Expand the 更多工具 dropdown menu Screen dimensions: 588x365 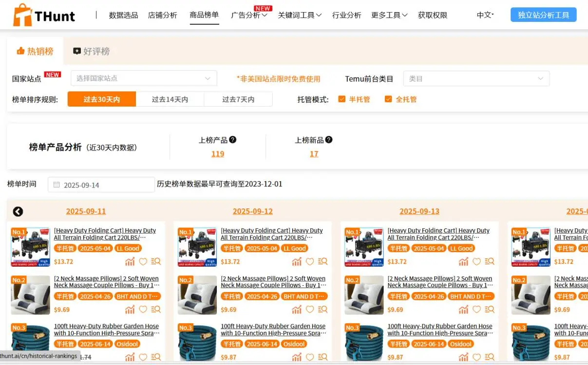coord(389,15)
